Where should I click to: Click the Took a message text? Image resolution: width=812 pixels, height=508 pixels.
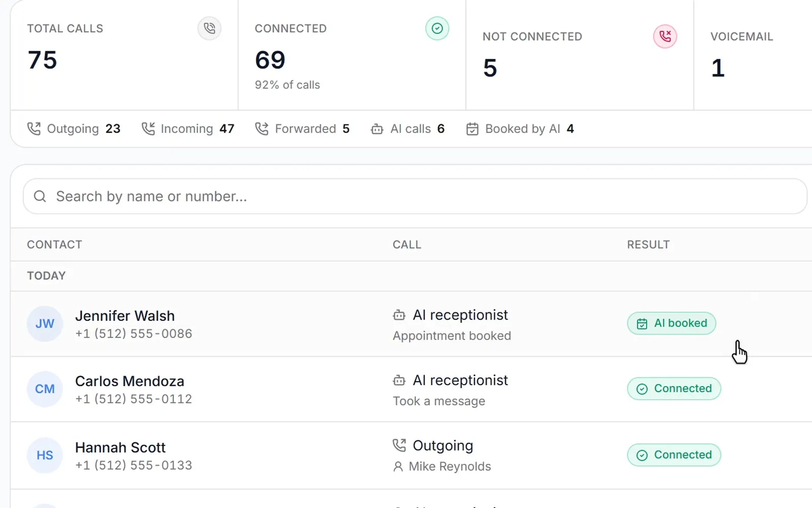[439, 401]
